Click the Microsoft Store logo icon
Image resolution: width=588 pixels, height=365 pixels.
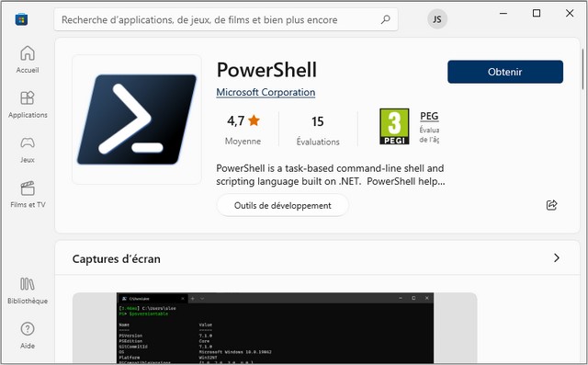pyautogui.click(x=21, y=19)
